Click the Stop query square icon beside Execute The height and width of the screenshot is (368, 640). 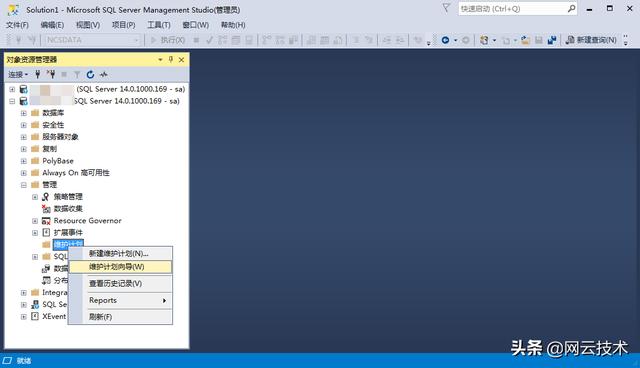pyautogui.click(x=196, y=40)
